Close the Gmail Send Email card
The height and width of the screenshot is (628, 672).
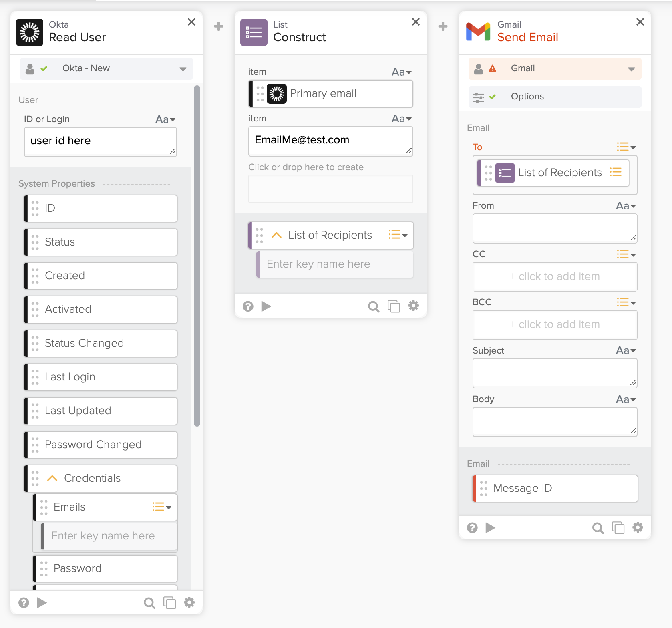(x=640, y=22)
